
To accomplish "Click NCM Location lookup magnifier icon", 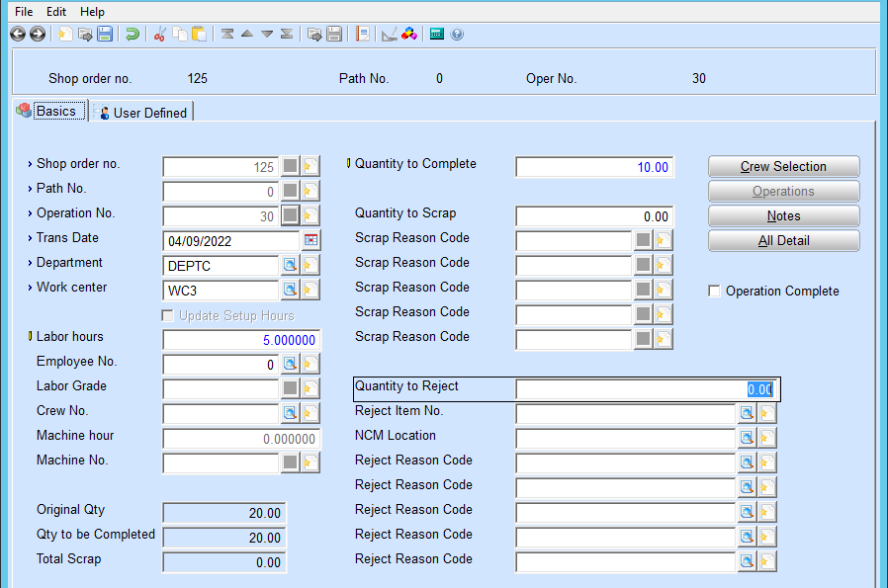I will 747,438.
